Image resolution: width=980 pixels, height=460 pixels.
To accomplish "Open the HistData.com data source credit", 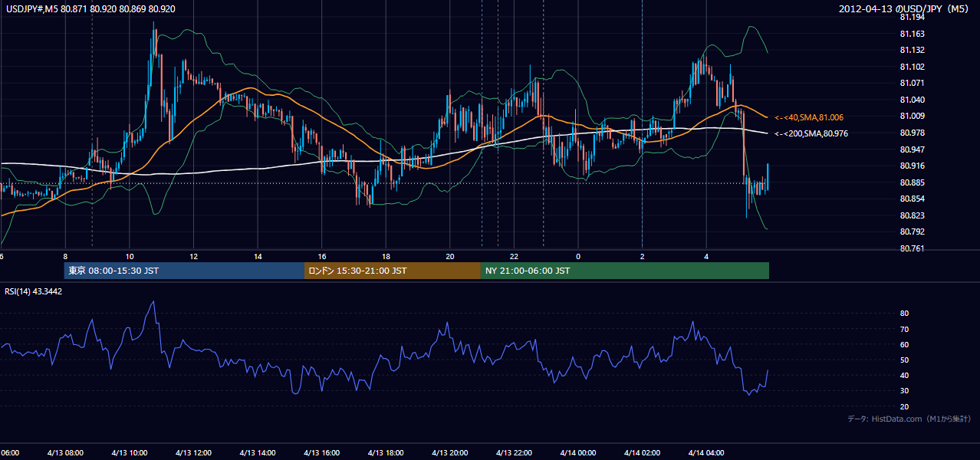I will (909, 419).
